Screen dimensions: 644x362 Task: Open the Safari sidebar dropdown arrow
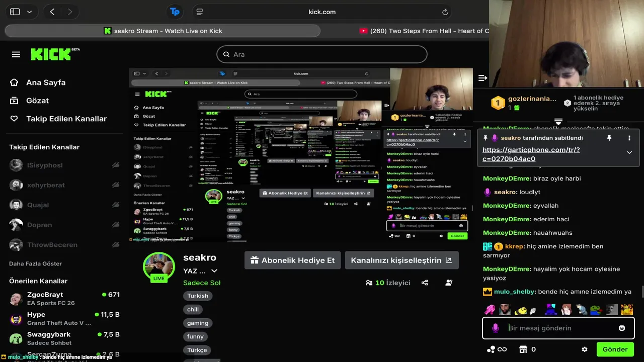coord(29,12)
